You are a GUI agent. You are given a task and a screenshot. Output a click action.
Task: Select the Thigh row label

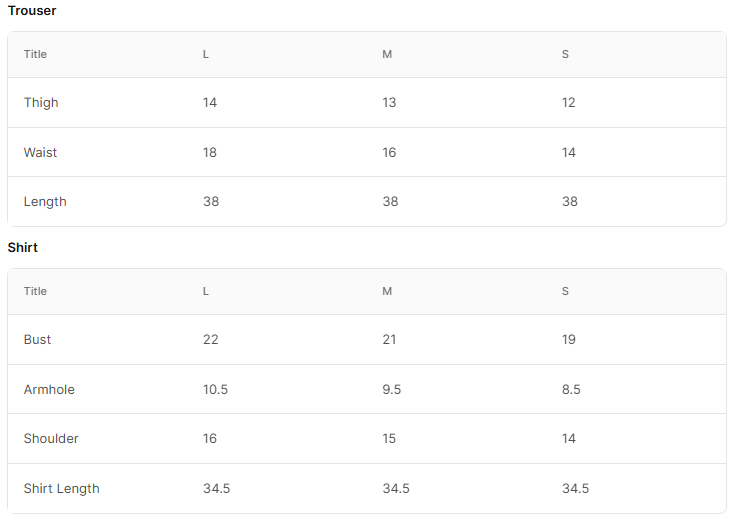pyautogui.click(x=41, y=102)
